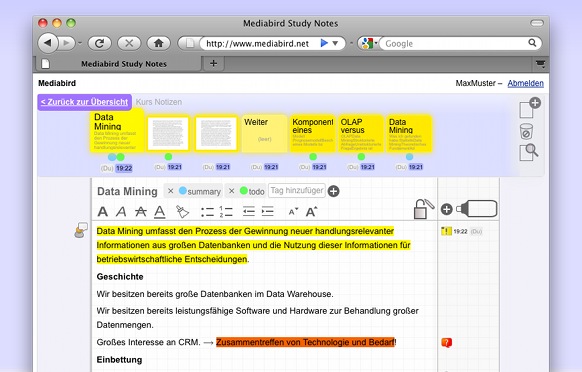Insert a bulleted list

pos(207,212)
